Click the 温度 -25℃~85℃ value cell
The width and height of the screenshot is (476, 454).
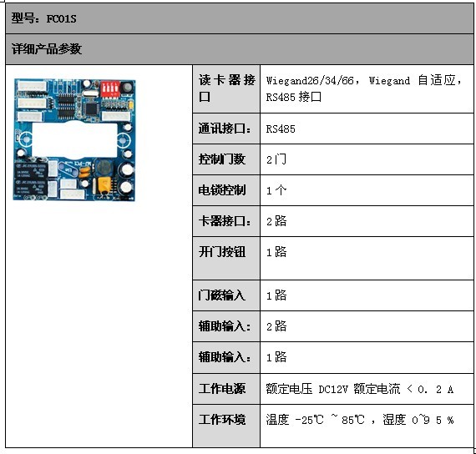pos(367,426)
